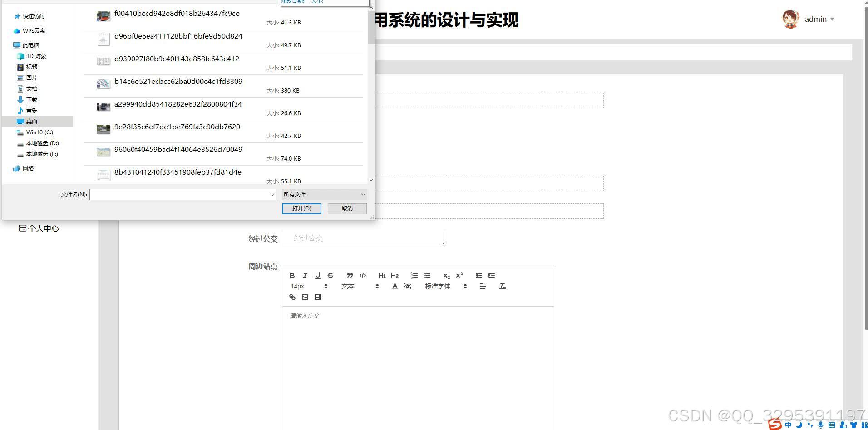
Task: Open 个人中心 in the left menu
Action: click(42, 228)
